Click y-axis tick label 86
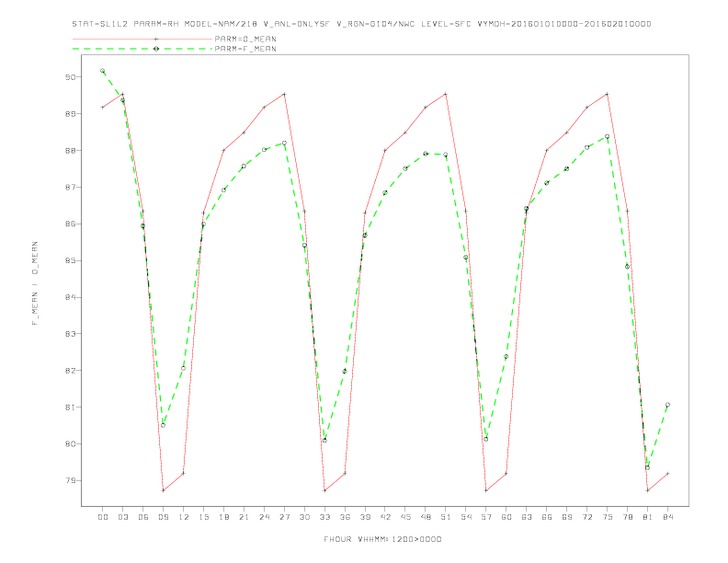Screen dimensions: 728x563 click(70, 224)
